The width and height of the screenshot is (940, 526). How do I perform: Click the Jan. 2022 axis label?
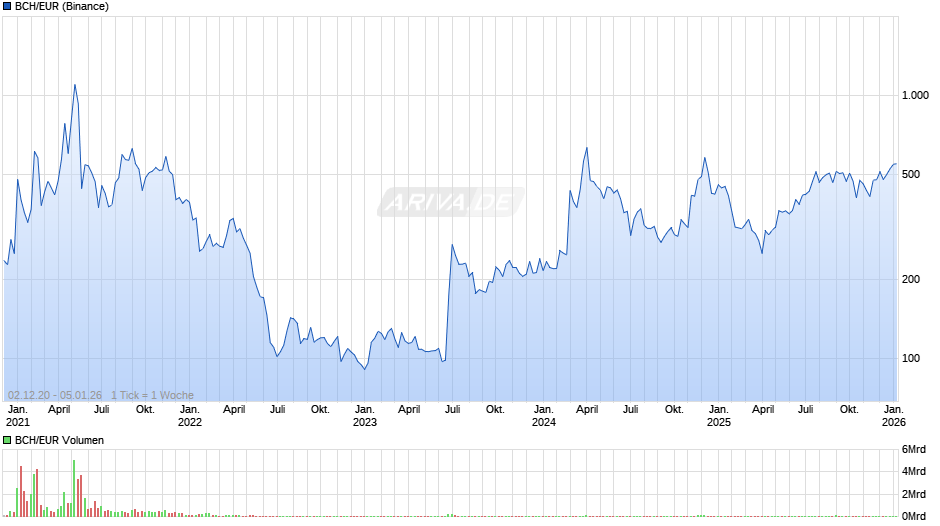(190, 416)
